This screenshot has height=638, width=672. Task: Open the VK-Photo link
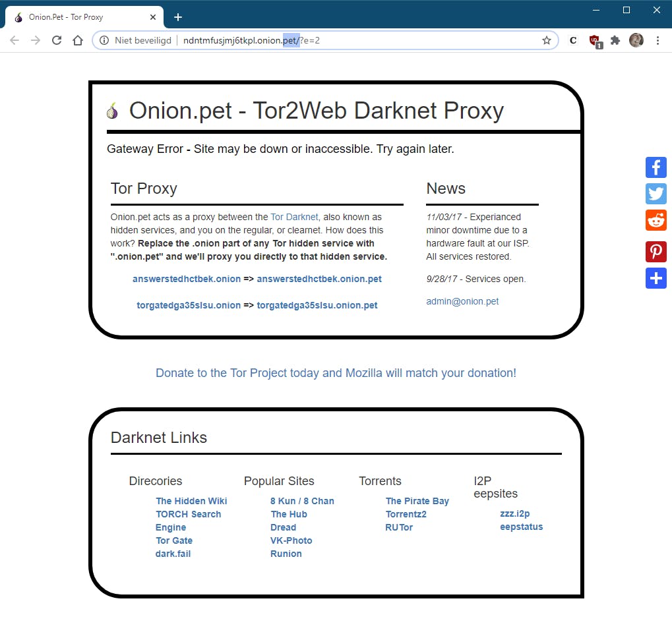(x=291, y=541)
